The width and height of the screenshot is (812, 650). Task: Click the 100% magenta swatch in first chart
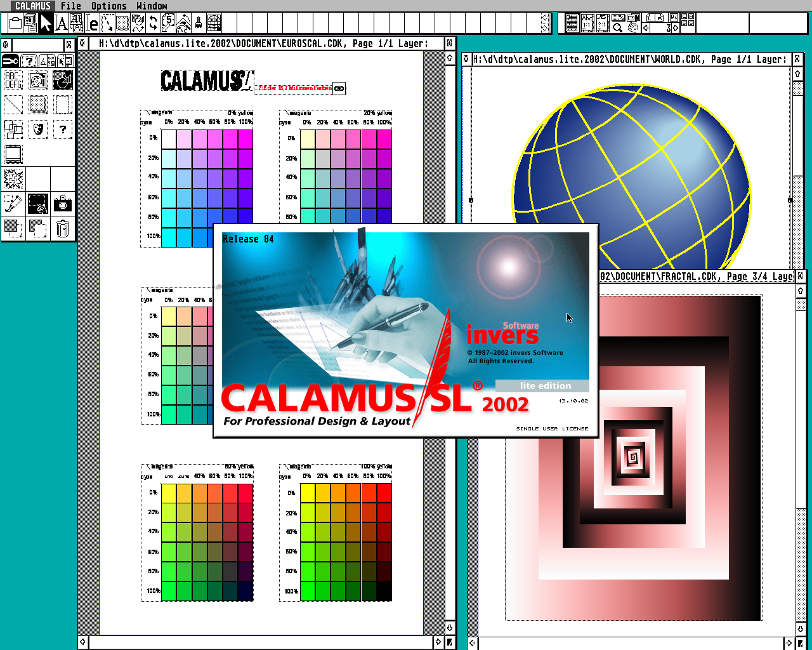click(245, 139)
